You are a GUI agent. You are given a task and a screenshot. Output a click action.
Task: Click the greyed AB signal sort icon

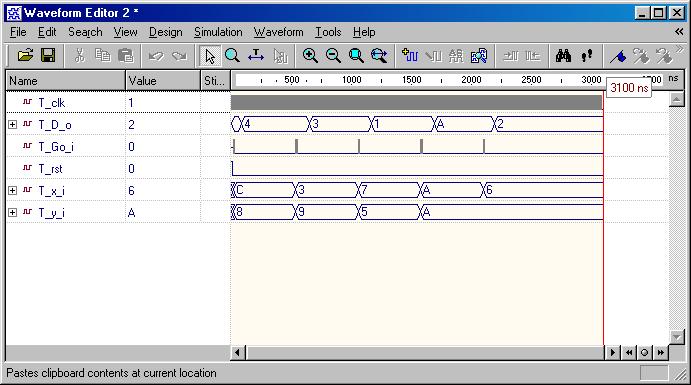456,56
